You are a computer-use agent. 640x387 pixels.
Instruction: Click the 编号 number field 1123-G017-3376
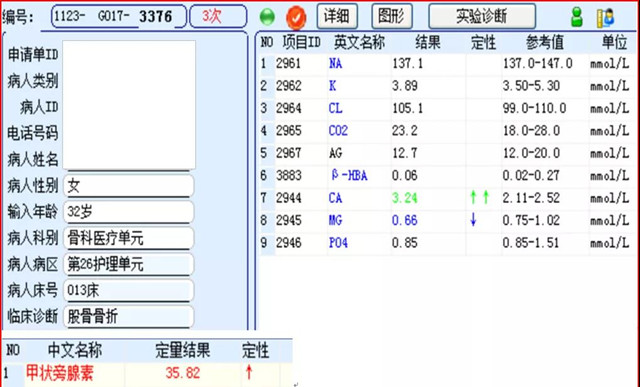pyautogui.click(x=119, y=17)
